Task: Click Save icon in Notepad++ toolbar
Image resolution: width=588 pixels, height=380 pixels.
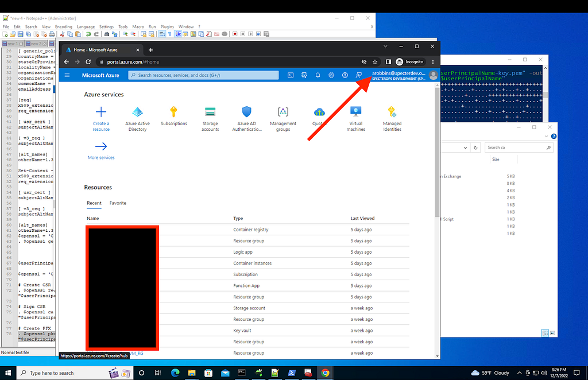Action: click(20, 34)
